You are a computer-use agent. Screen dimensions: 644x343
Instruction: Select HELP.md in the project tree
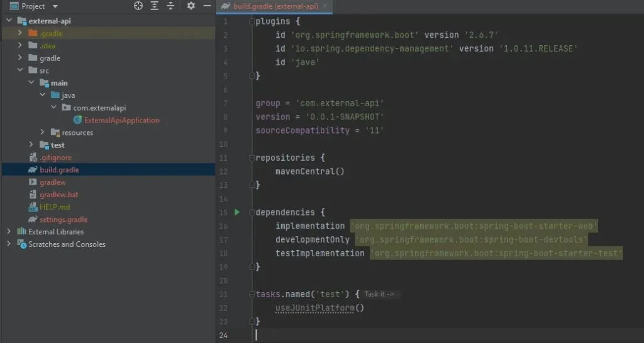pos(54,207)
